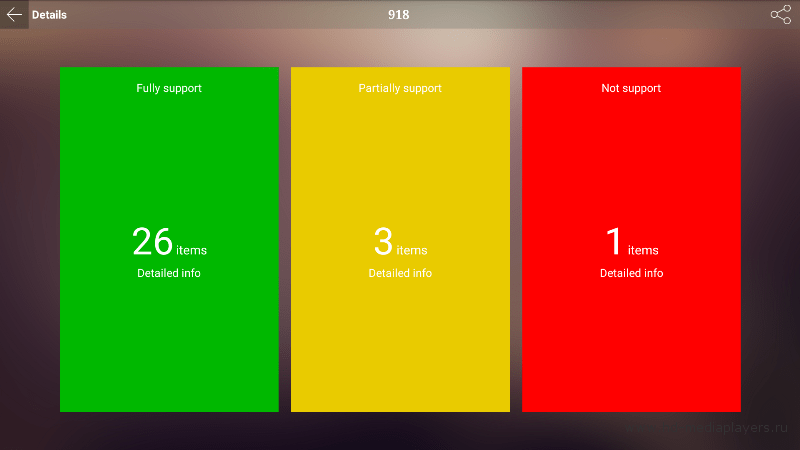Open the red Not support card
Viewport: 800px width, 450px height.
pos(631,239)
